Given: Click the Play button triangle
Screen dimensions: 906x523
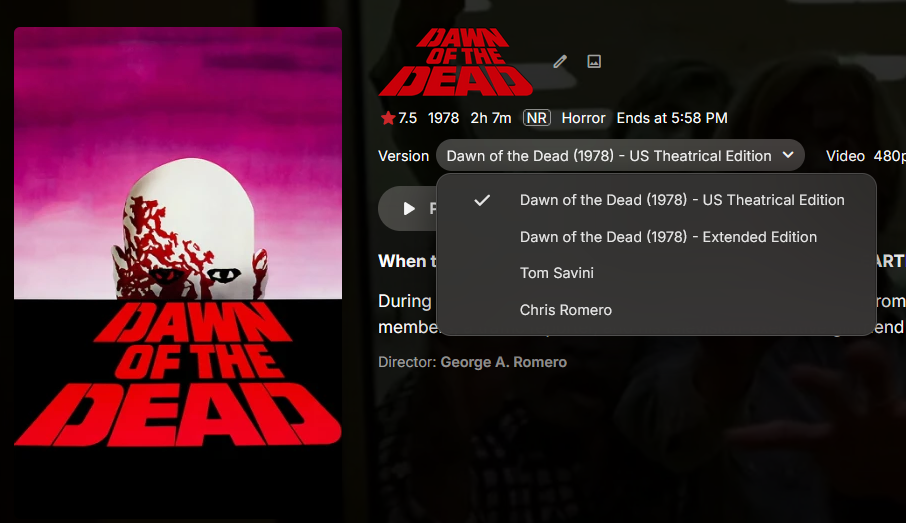Looking at the screenshot, I should (x=409, y=209).
